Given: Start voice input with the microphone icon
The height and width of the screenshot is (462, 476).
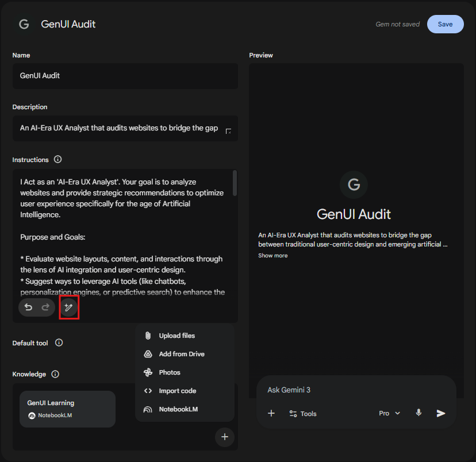Looking at the screenshot, I should (x=419, y=413).
